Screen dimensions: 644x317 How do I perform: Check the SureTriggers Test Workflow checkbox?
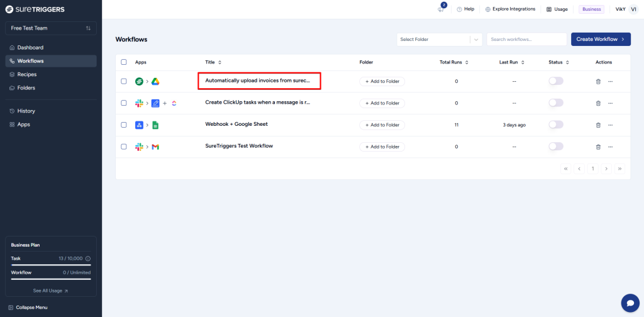124,147
